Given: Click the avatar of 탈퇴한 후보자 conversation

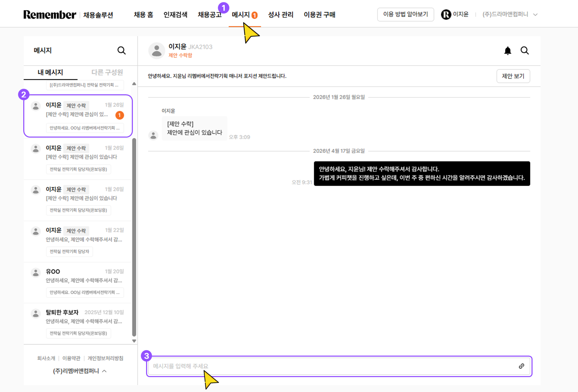Looking at the screenshot, I should [x=36, y=314].
